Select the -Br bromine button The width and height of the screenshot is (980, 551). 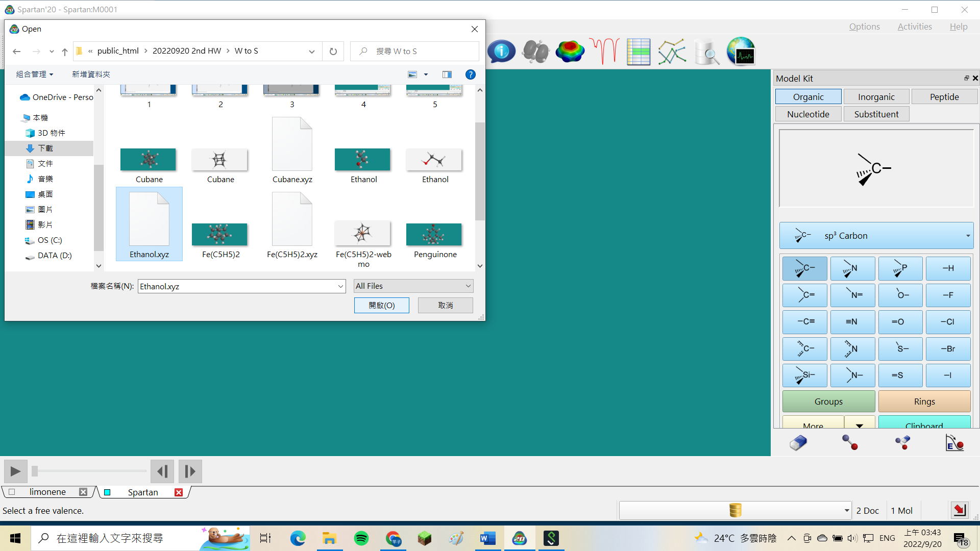pos(948,349)
